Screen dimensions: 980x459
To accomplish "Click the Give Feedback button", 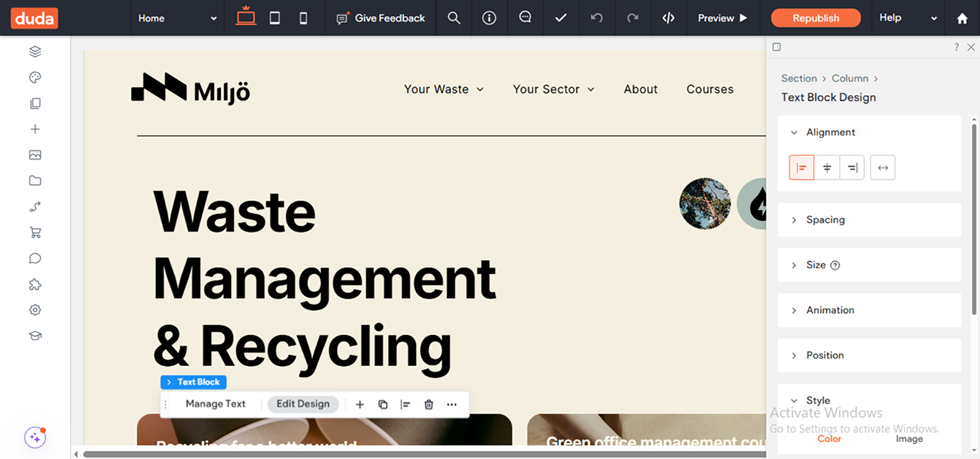I will pyautogui.click(x=381, y=18).
